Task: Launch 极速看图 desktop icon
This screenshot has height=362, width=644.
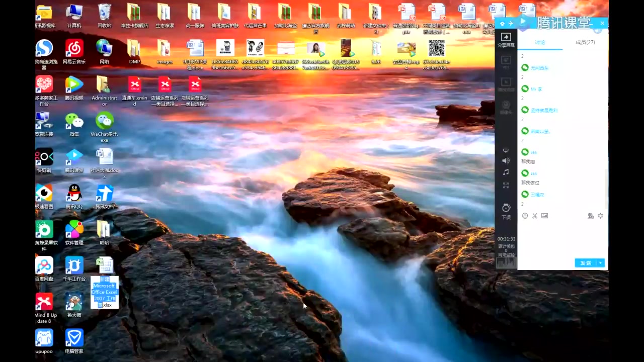Action: coord(44,197)
